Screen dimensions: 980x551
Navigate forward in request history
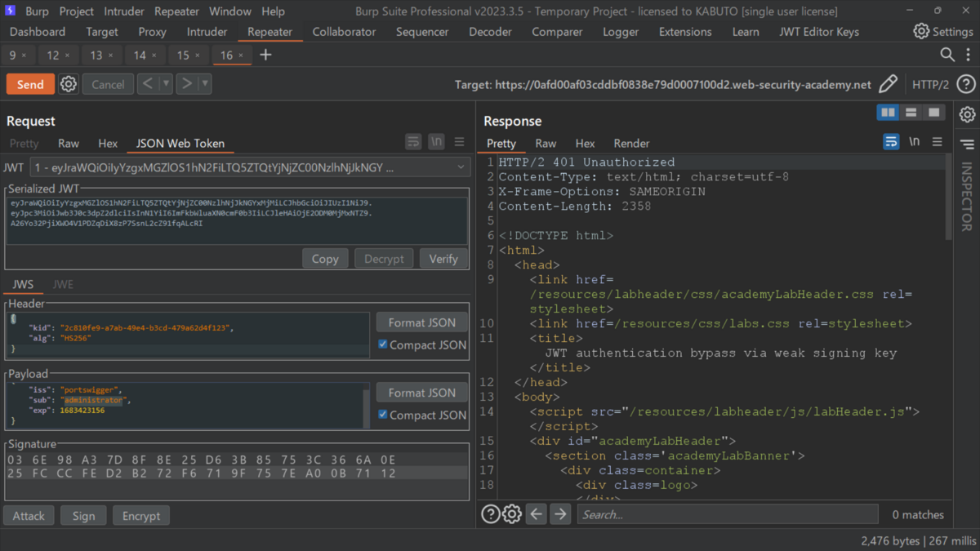coord(187,84)
